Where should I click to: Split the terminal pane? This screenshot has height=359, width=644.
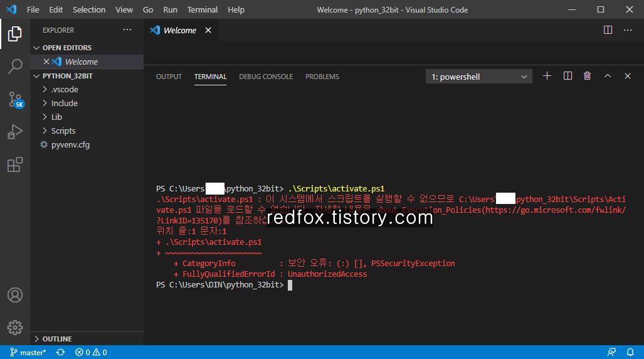click(567, 76)
